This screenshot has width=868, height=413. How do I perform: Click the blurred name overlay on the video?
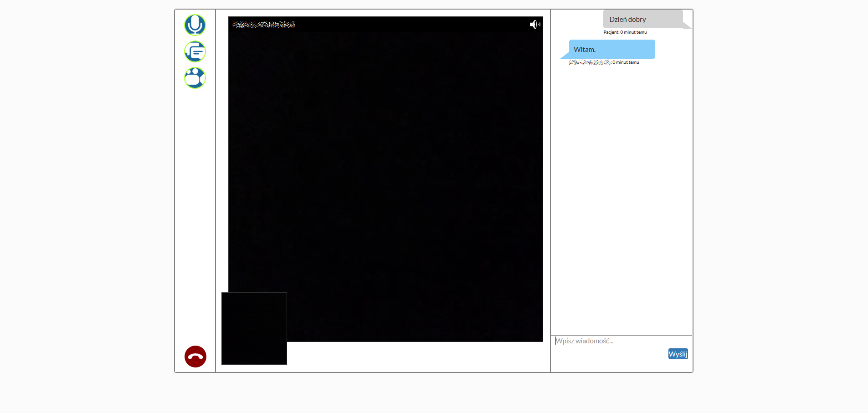coord(263,25)
